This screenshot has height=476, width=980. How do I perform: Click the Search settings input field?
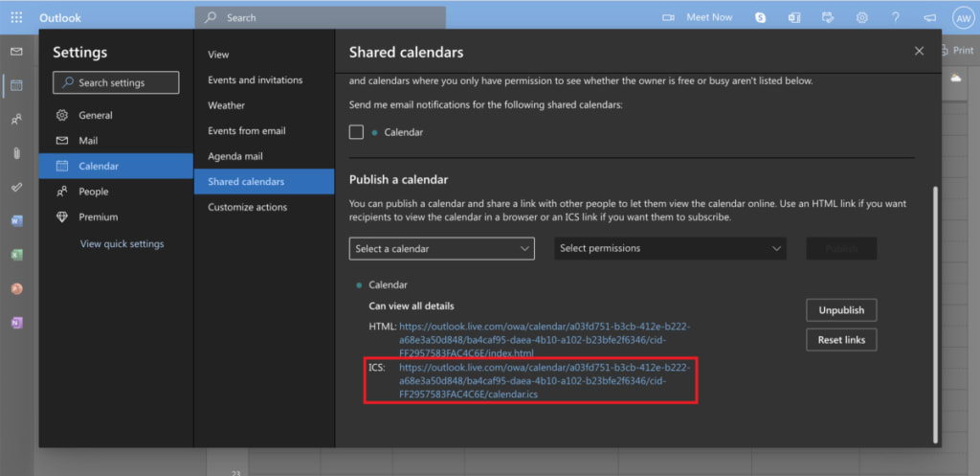116,82
